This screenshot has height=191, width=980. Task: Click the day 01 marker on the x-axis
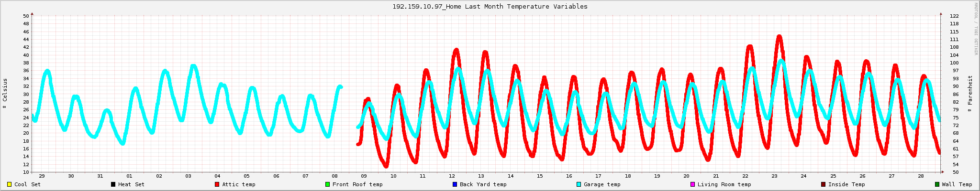(129, 176)
